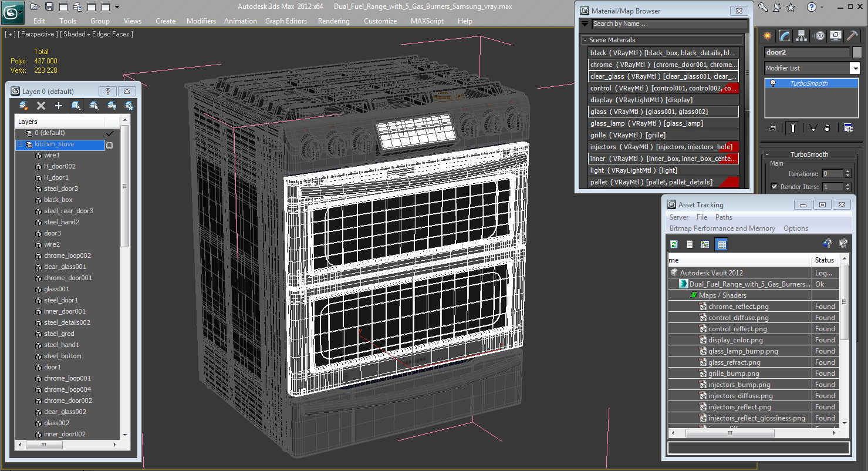Screen dimensions: 868x471
Task: Open the Perspective viewport label menu
Action: 38,34
